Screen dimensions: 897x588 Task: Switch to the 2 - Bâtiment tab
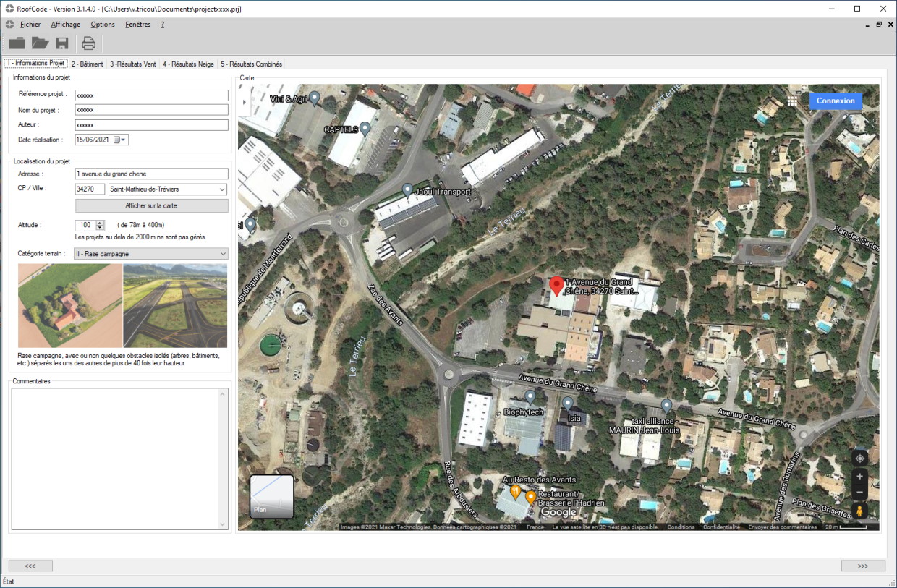tap(88, 64)
